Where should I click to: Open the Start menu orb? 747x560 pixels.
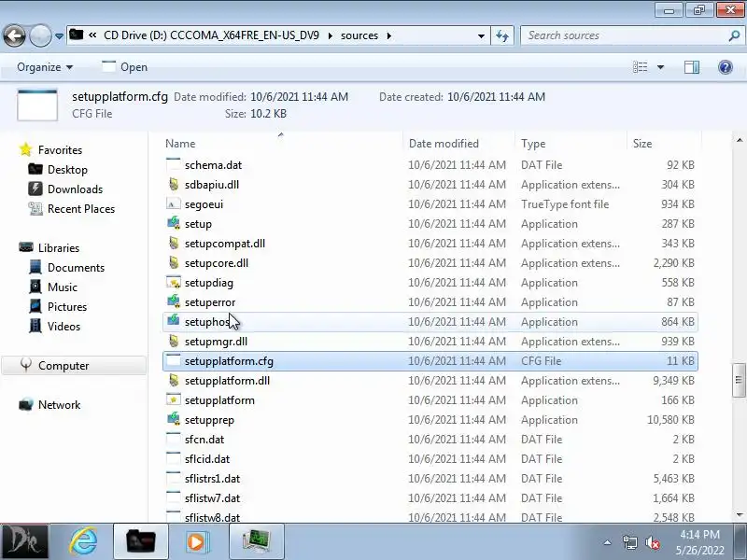[24, 541]
